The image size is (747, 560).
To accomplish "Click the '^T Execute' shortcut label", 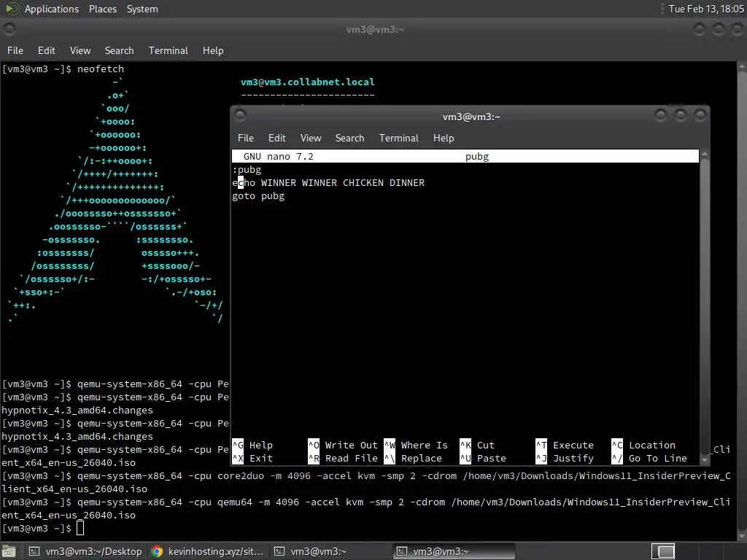I will tap(565, 446).
